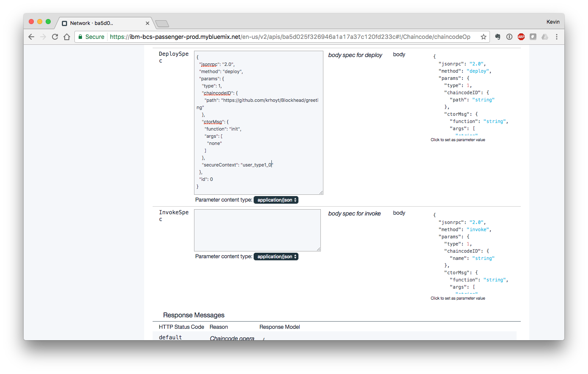Open DeploySpec parameter content type dropdown

coord(276,200)
